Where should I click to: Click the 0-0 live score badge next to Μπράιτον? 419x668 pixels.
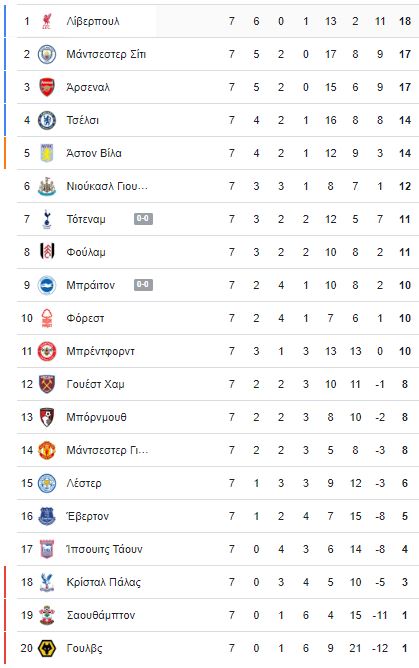(x=143, y=285)
